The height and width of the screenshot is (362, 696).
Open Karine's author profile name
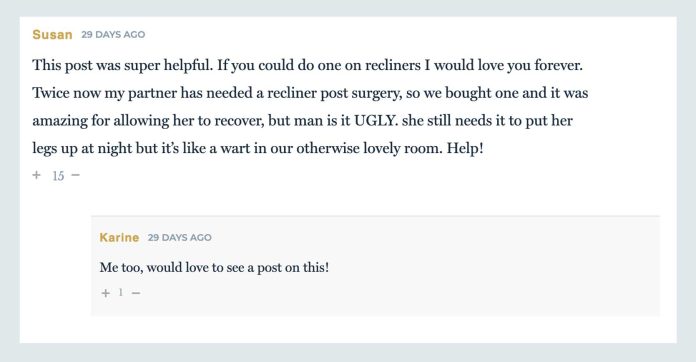[x=119, y=237]
